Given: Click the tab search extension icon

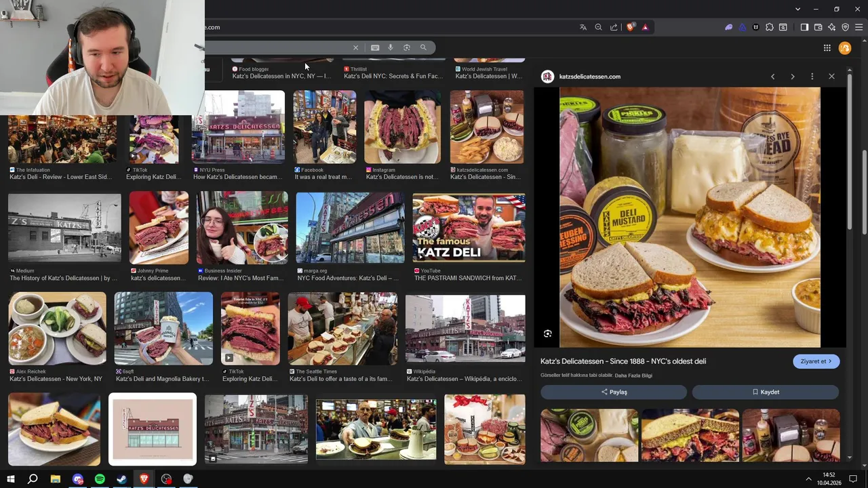Looking at the screenshot, I should (x=783, y=27).
